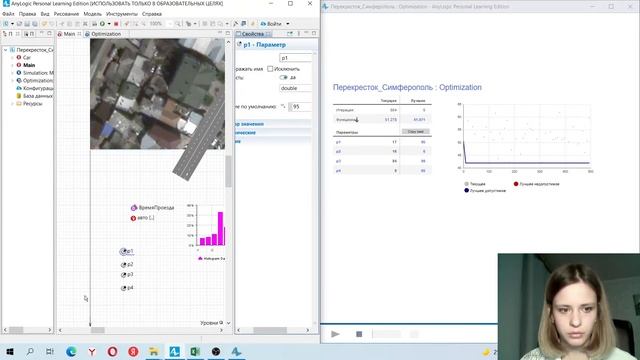Expand the Ресурсы folder node

[x=12, y=104]
